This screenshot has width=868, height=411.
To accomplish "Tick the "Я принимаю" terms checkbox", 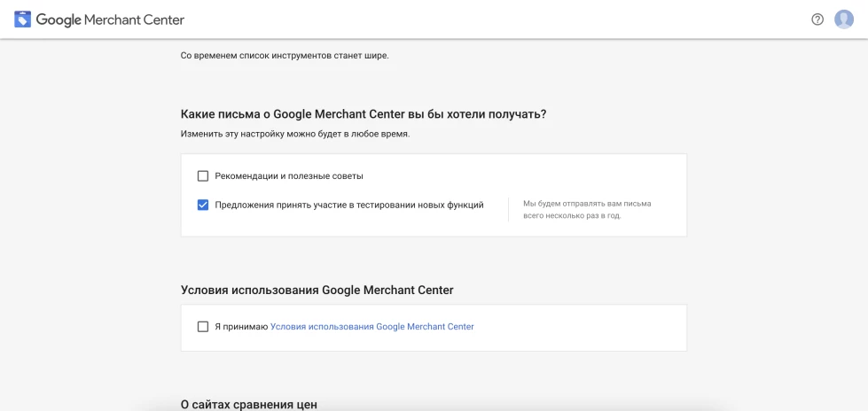I will coord(203,327).
